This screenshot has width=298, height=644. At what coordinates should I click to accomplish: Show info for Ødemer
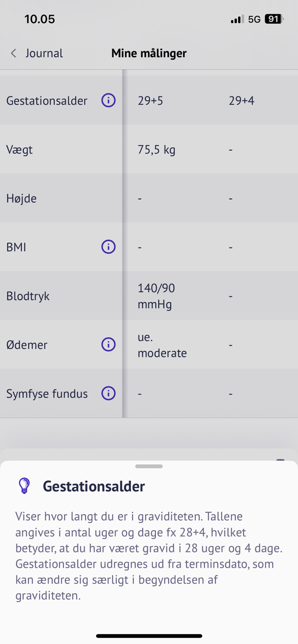coord(108,345)
